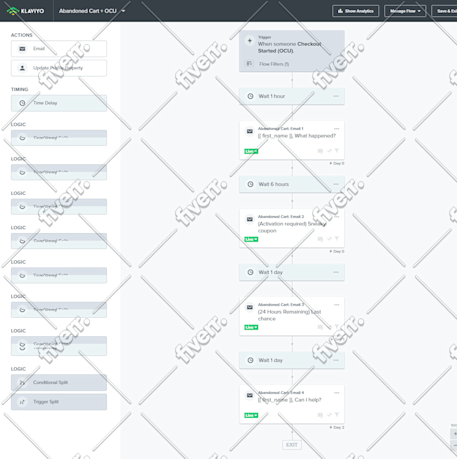The width and height of the screenshot is (457, 459).
Task: Click the envelope icon on Abandoned Cart Email 2
Action: [x=250, y=219]
